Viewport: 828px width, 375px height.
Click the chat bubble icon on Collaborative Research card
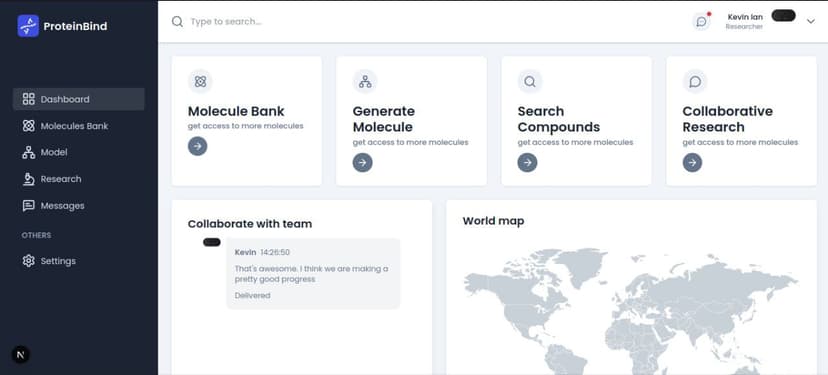[695, 81]
